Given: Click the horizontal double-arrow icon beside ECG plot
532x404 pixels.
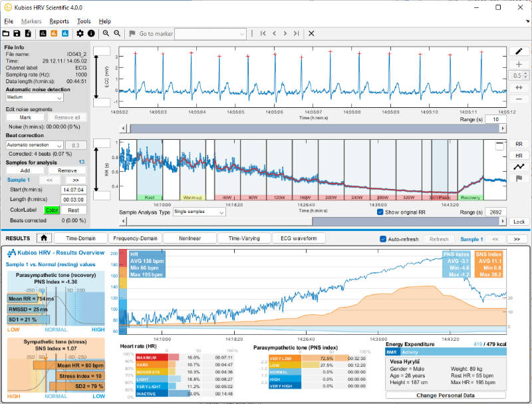Looking at the screenshot, I should [x=519, y=88].
